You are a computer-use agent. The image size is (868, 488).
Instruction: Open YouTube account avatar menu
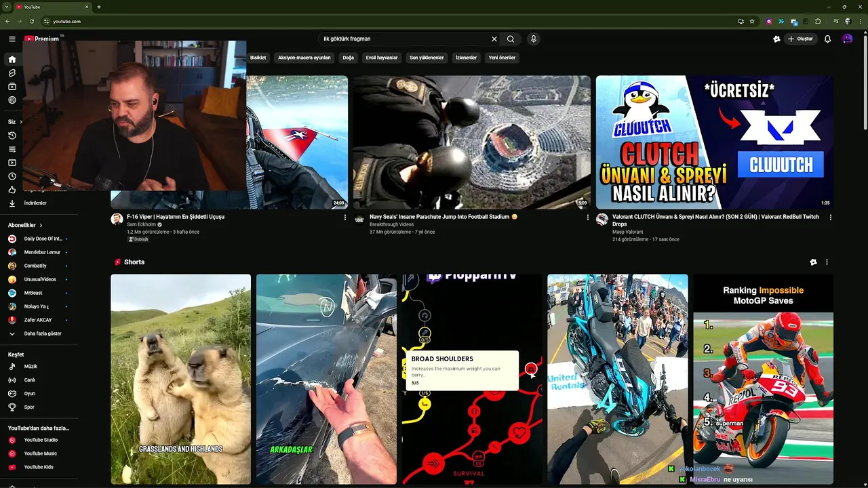(x=847, y=39)
